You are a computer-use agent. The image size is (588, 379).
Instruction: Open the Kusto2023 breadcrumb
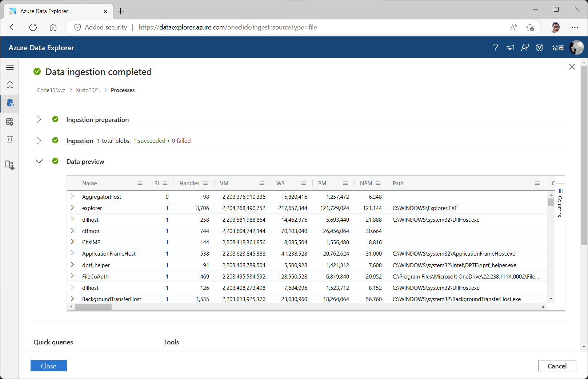[x=88, y=90]
